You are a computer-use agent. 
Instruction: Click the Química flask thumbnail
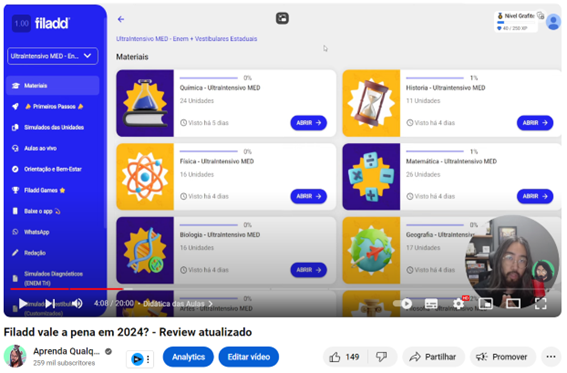[x=145, y=103]
